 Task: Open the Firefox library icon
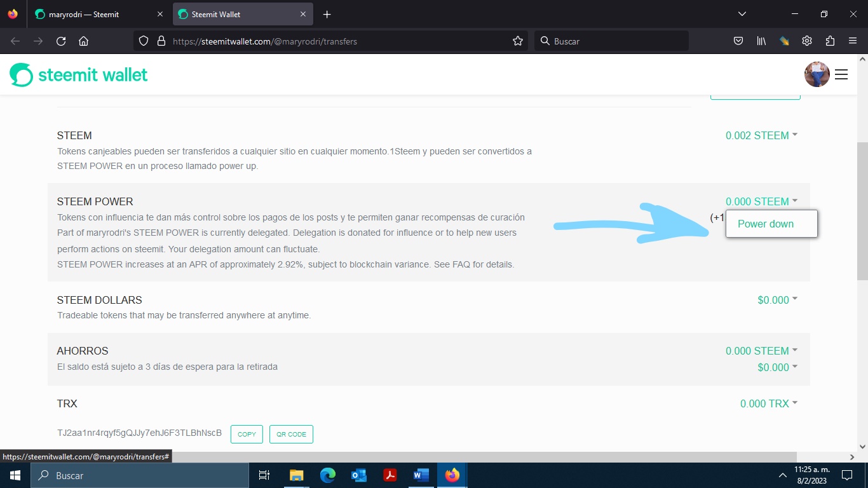pyautogui.click(x=761, y=41)
